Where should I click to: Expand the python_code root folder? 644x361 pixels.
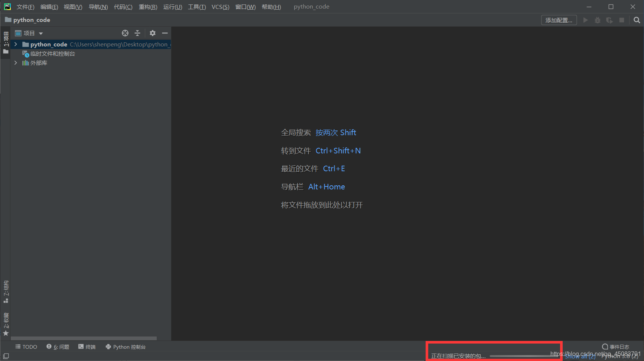tap(16, 44)
